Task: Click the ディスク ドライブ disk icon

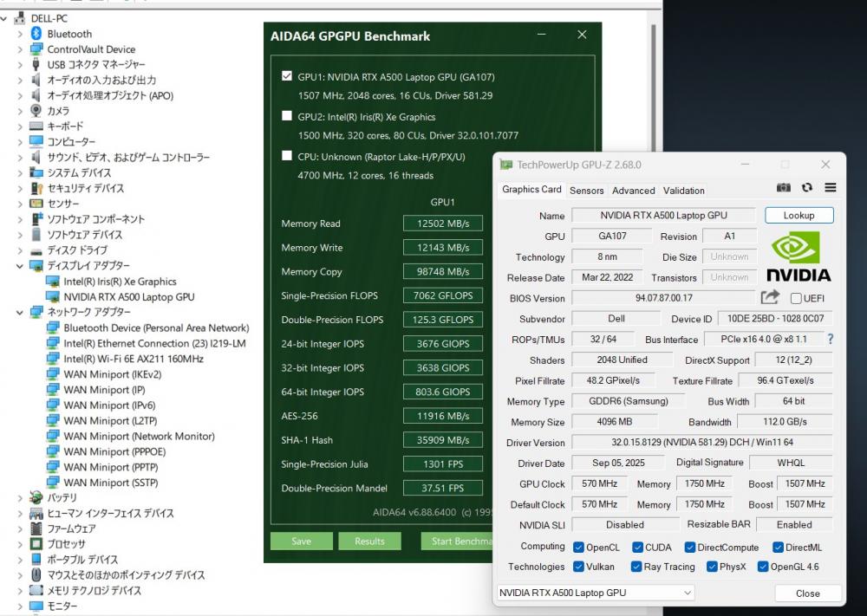Action: (36, 250)
